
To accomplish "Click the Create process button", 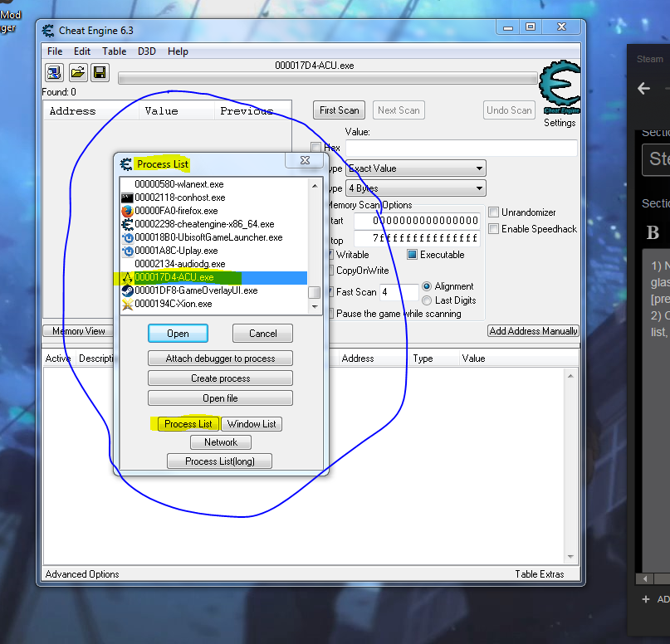I will pyautogui.click(x=220, y=378).
